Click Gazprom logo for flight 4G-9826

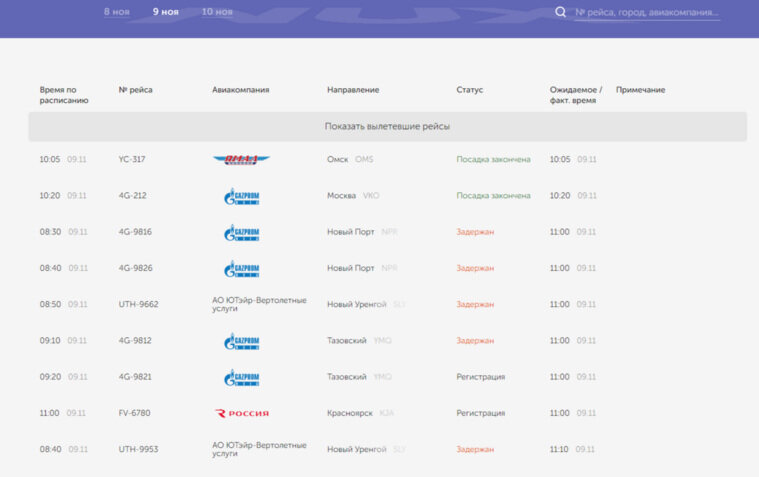pos(242,269)
